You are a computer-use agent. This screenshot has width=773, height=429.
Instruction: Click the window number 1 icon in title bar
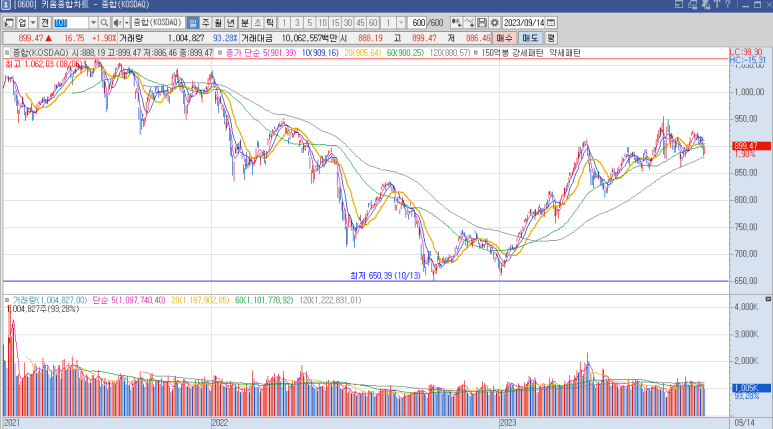click(x=5, y=5)
